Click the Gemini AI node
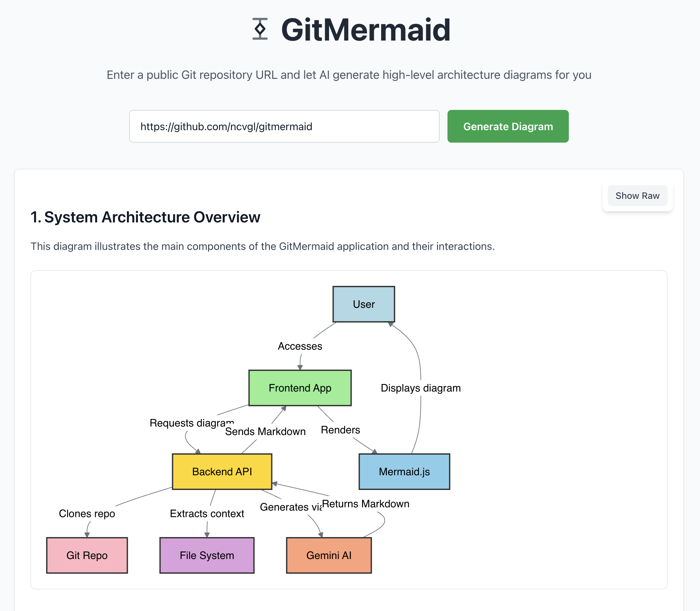The width and height of the screenshot is (700, 611). pyautogui.click(x=329, y=555)
